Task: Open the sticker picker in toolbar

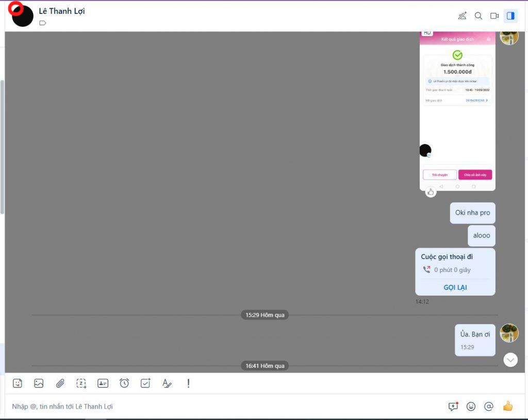Action: pos(18,383)
